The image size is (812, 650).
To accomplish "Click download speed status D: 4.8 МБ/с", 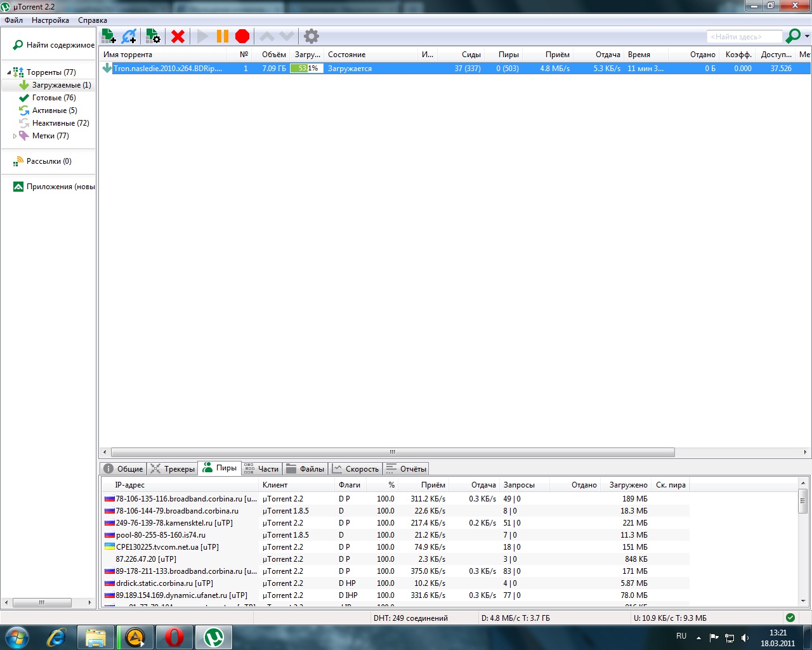I will click(x=516, y=618).
